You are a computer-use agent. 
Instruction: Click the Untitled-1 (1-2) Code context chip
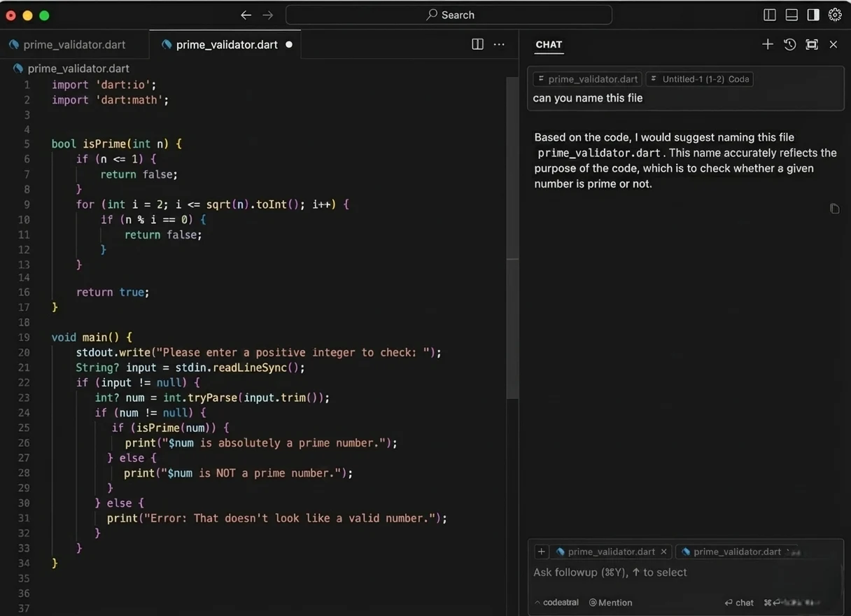(x=700, y=79)
